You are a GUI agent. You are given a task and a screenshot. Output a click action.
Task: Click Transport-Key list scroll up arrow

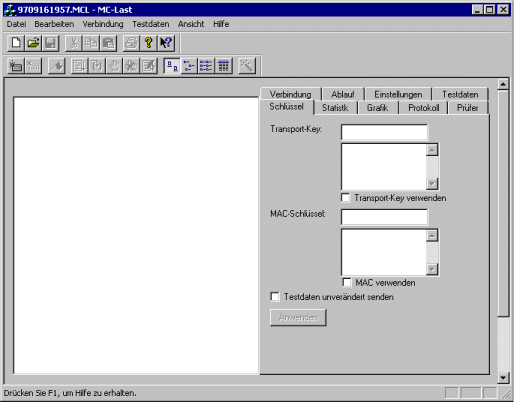pyautogui.click(x=432, y=150)
